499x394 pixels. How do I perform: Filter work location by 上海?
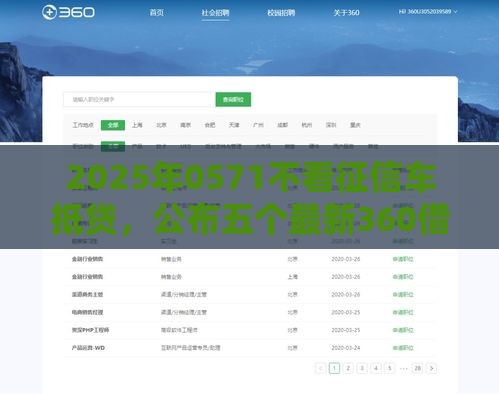[x=137, y=125]
